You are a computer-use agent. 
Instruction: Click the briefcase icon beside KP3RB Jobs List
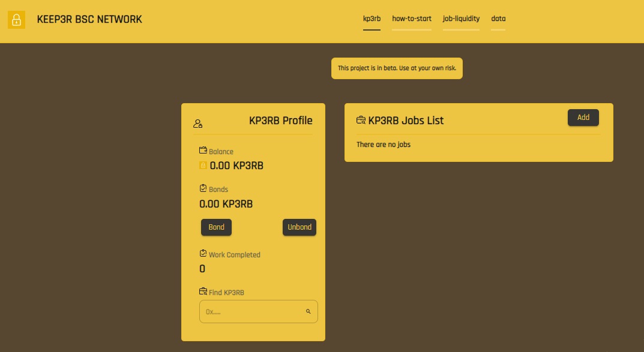tap(361, 120)
